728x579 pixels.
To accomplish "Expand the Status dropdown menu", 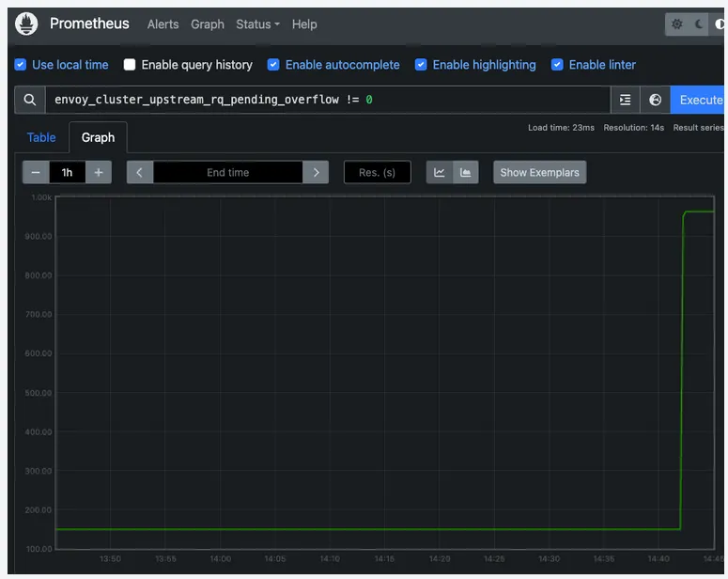I will [x=257, y=24].
